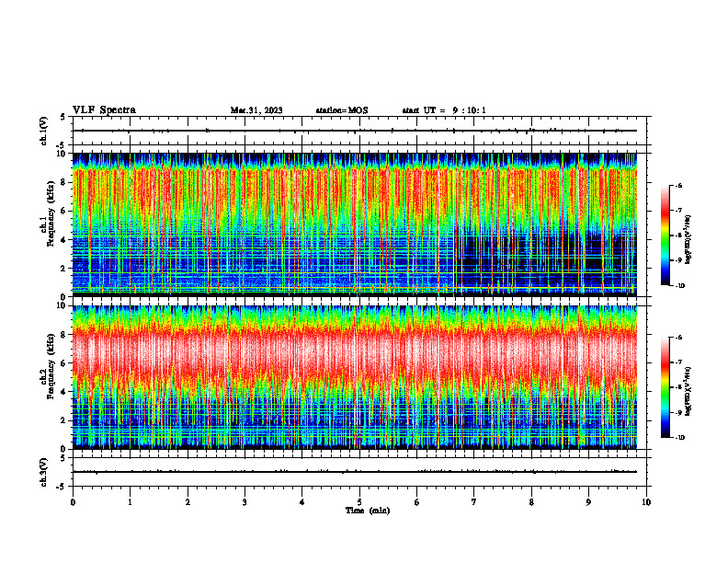Click the 4 kHz tick on ch.1 frequency axis
Image resolution: width=728 pixels, height=563 pixels.
point(64,240)
